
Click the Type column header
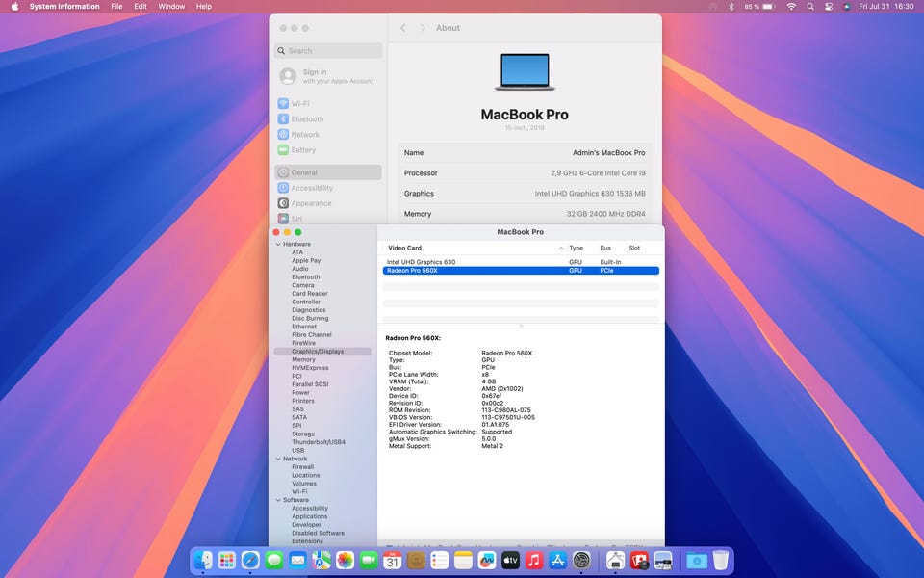576,248
